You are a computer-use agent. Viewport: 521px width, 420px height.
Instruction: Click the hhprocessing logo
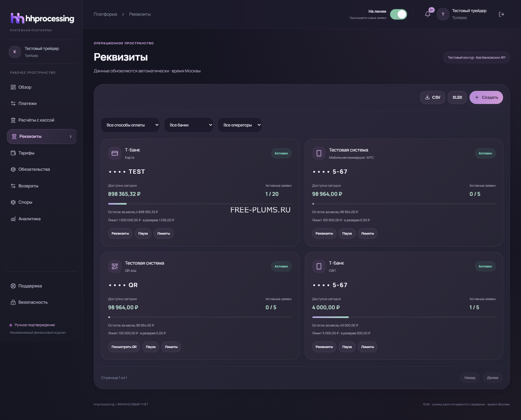tap(42, 19)
